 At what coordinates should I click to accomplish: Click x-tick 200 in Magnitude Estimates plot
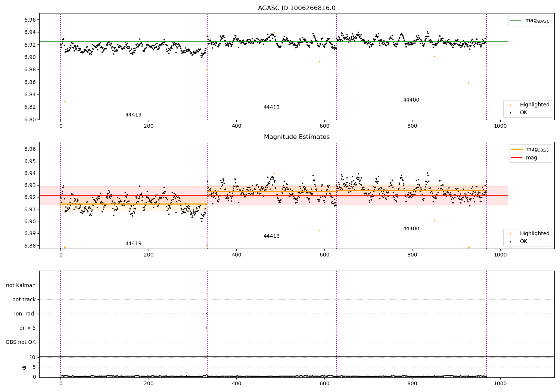(x=149, y=255)
